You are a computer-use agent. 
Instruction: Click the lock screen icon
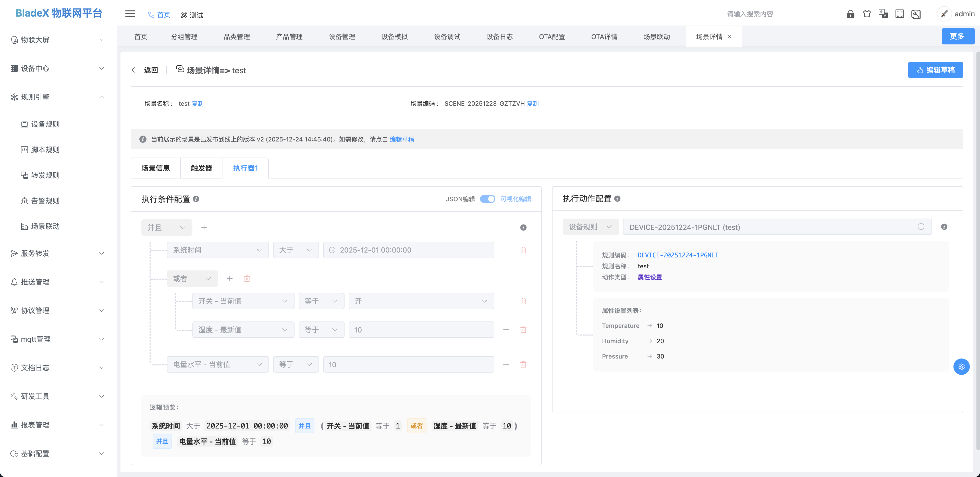click(x=850, y=14)
